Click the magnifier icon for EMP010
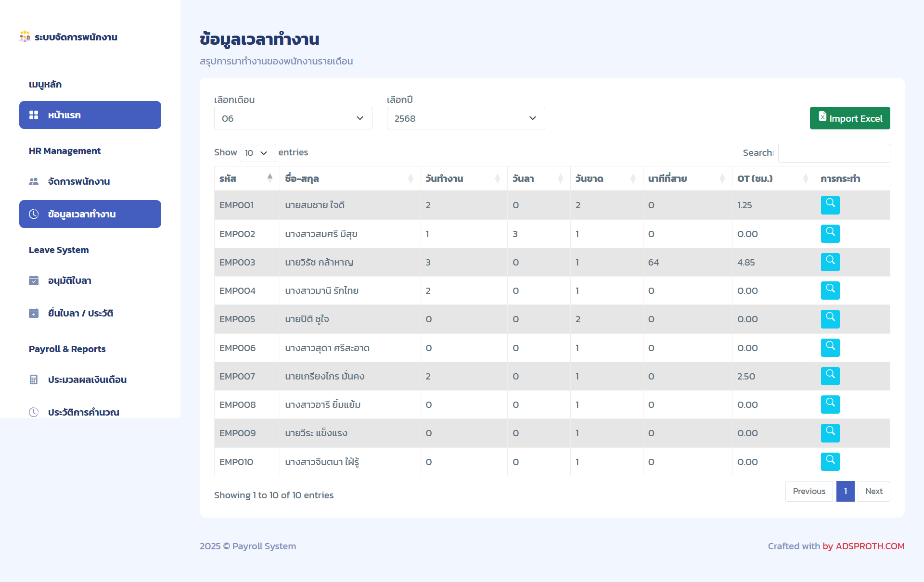 830,462
